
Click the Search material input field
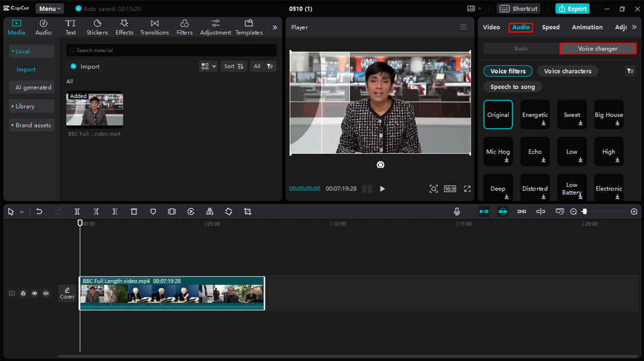pos(171,50)
